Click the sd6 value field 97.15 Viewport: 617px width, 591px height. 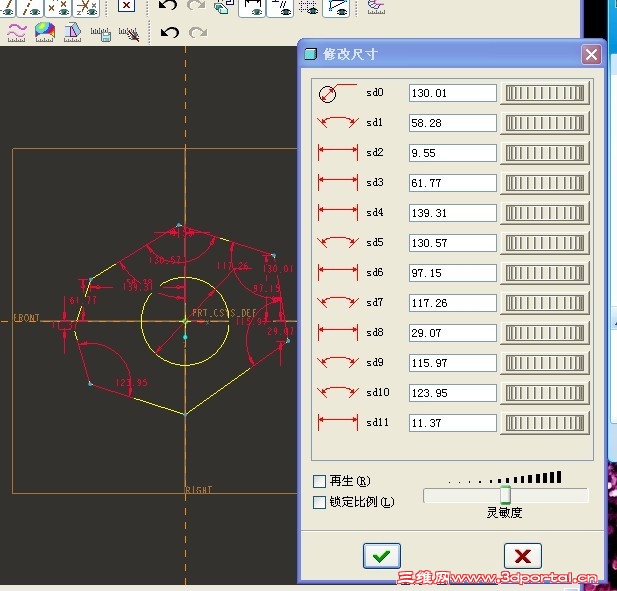(453, 273)
